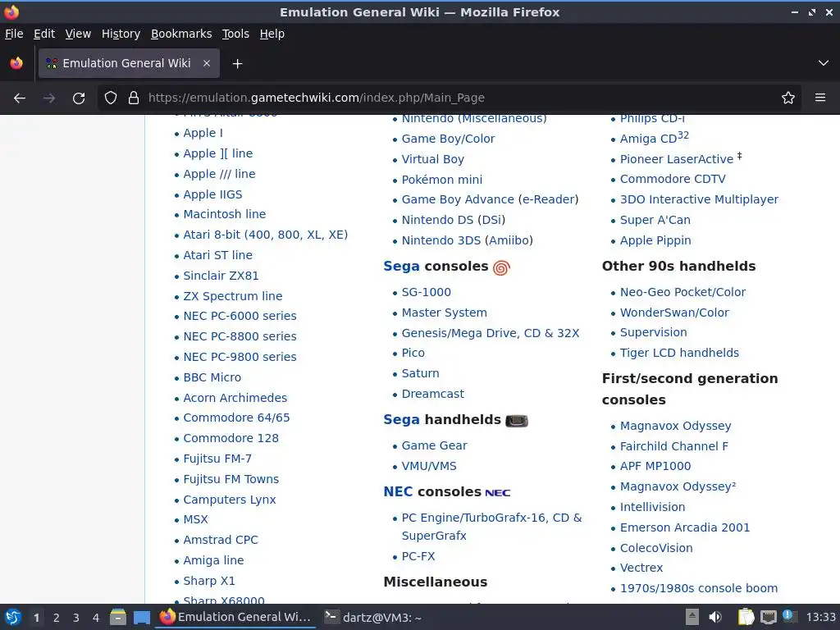Follow the Amiibo link
Screen dimensions: 840x630
(509, 240)
